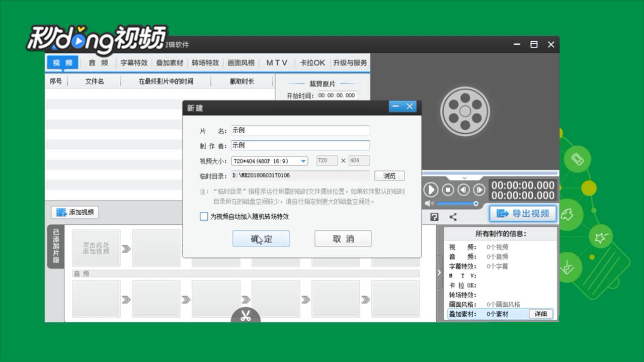Minimize the 新建 dialog
Screen dimensions: 644x362
tap(395, 107)
